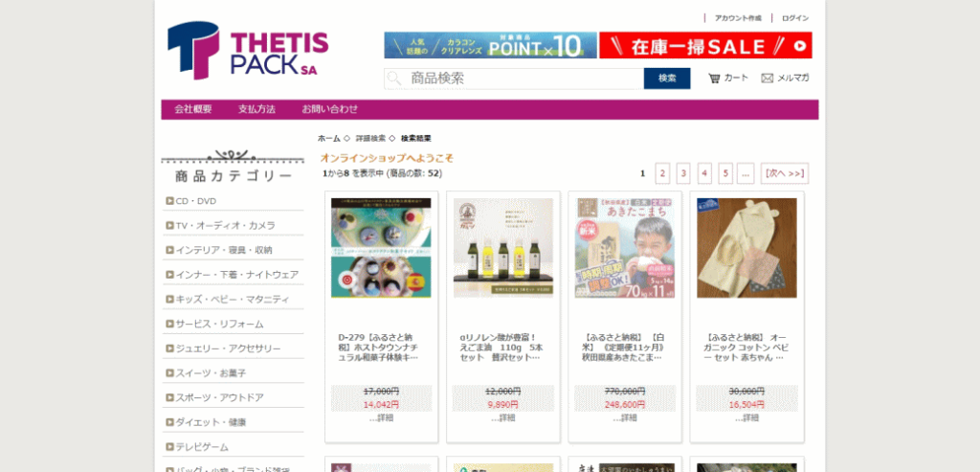The width and height of the screenshot is (980, 472).
Task: Open the TV・オーディオ・カメラ category
Action: click(x=225, y=226)
